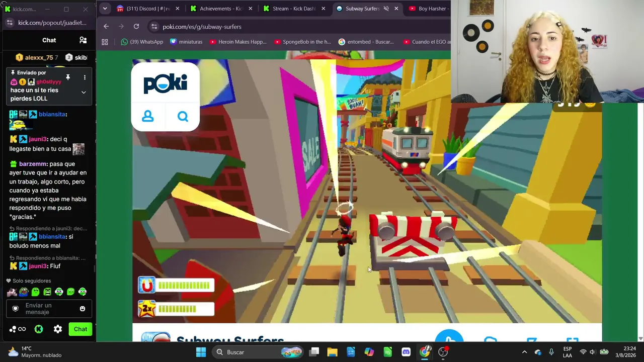Open the pinned message options menu
This screenshot has height=362, width=644.
click(x=85, y=77)
